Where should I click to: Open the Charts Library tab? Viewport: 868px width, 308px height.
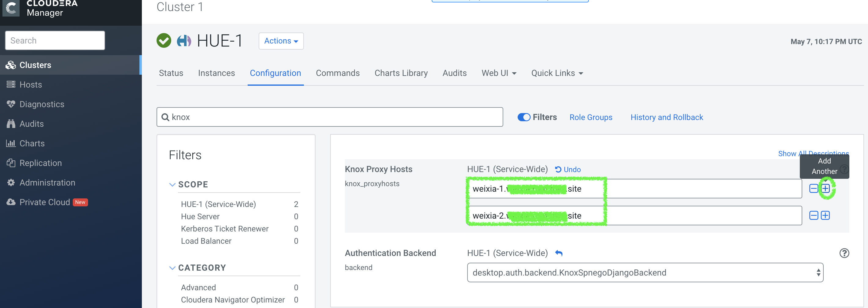click(401, 73)
